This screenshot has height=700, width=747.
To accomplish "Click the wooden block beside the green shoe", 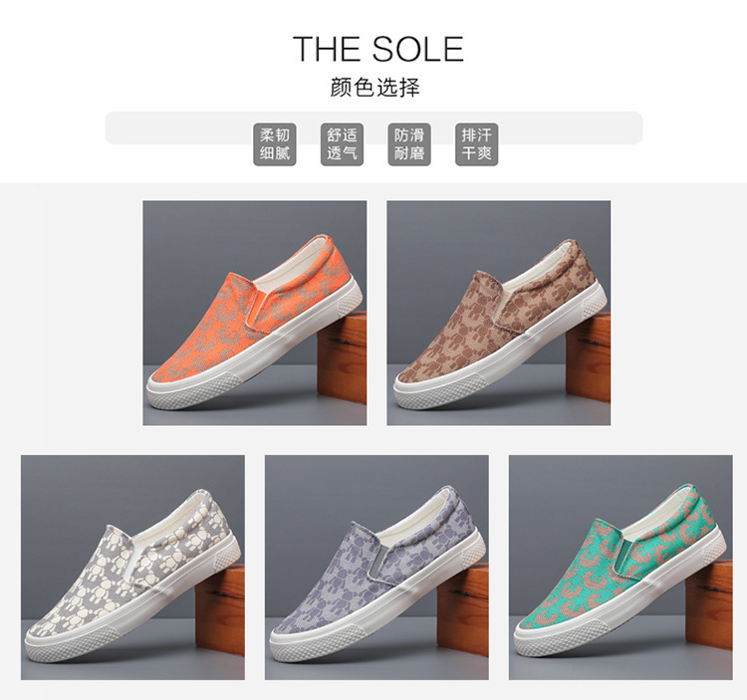I will tap(710, 607).
